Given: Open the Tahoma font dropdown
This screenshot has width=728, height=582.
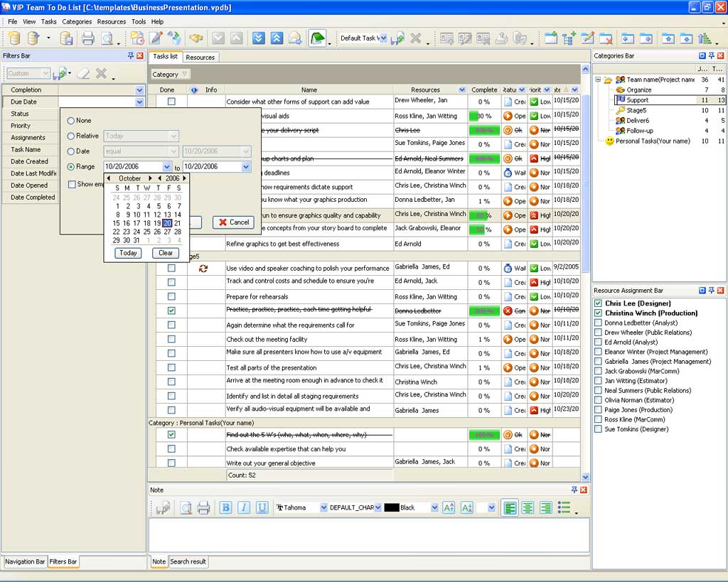Looking at the screenshot, I should 323,507.
